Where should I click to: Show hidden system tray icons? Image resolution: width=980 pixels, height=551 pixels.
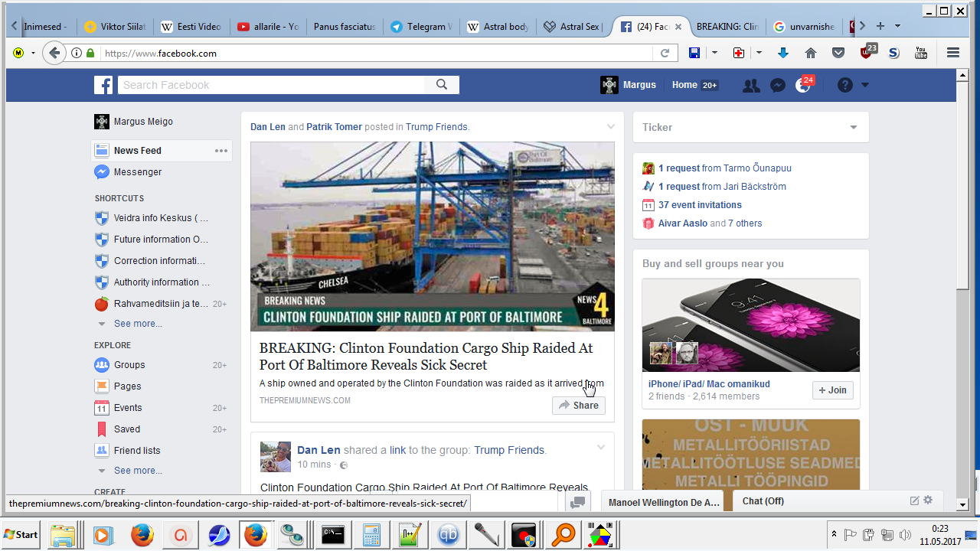click(x=833, y=534)
